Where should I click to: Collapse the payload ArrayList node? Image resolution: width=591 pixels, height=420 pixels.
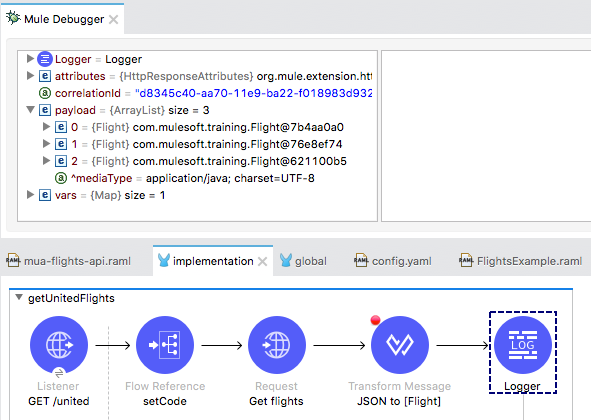(x=31, y=110)
